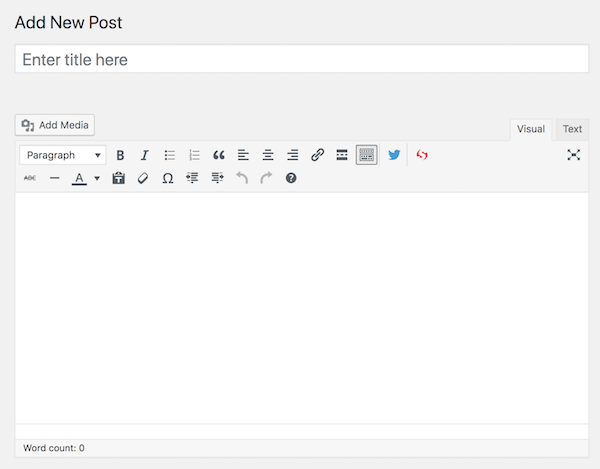Switch to the Text editor tab
Viewport: 600px width, 469px height.
click(x=572, y=129)
